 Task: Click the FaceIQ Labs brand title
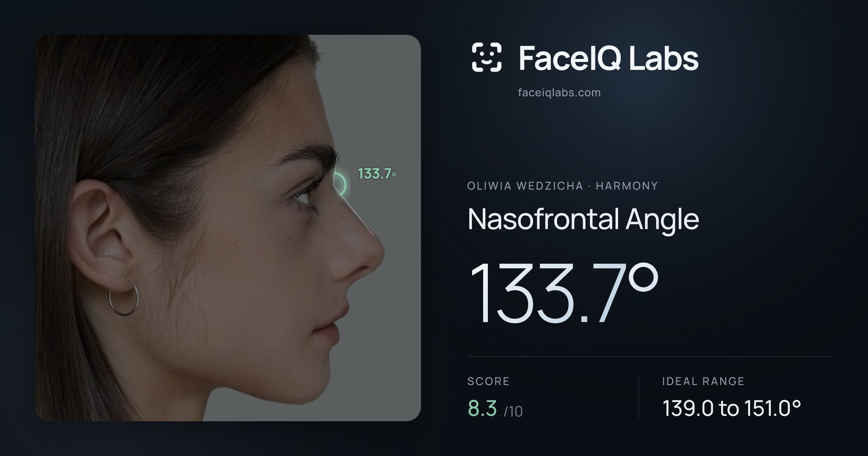pyautogui.click(x=608, y=58)
